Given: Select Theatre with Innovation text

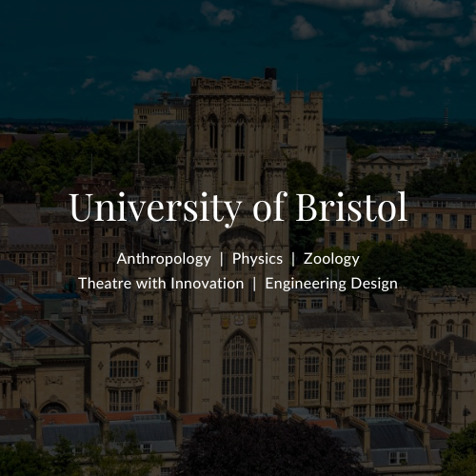Looking at the screenshot, I should pos(161,284).
